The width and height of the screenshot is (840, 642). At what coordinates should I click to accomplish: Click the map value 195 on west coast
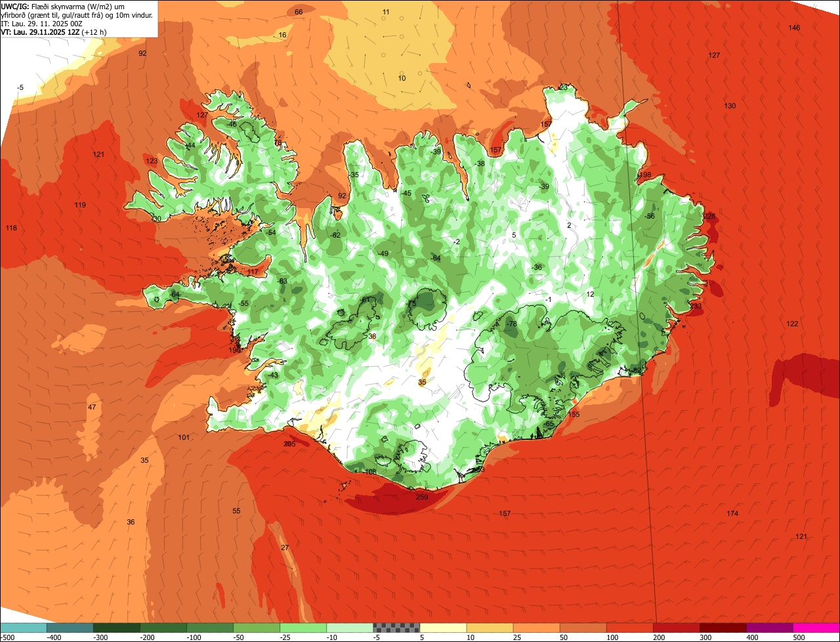234,350
